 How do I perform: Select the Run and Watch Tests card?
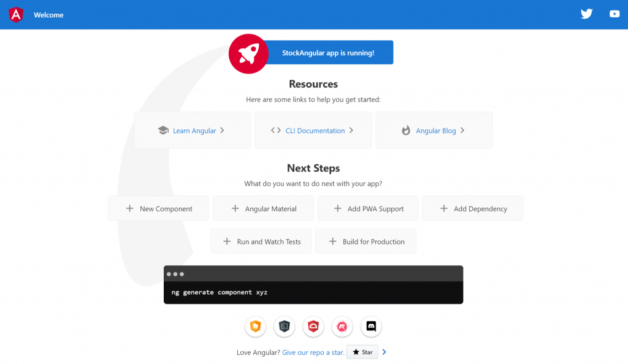[261, 241]
